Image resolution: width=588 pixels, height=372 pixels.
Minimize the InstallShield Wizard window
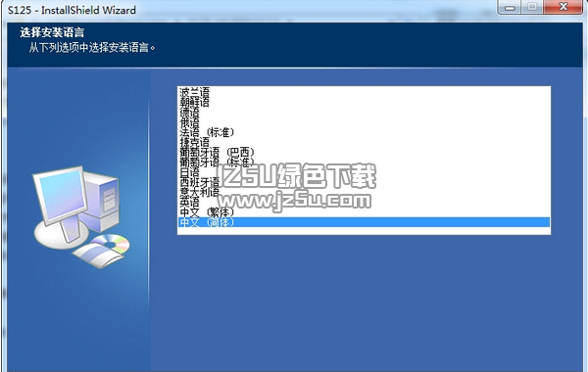510,7
